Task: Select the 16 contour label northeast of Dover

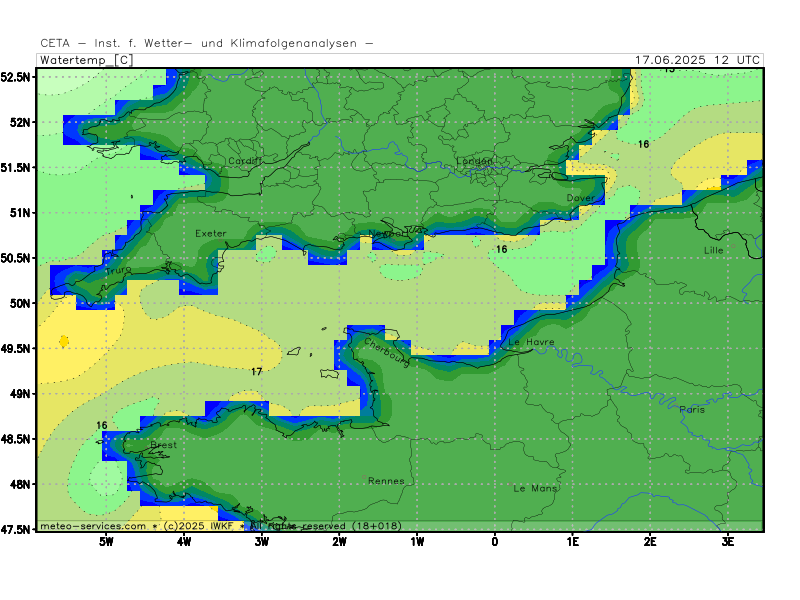Action: click(x=643, y=144)
